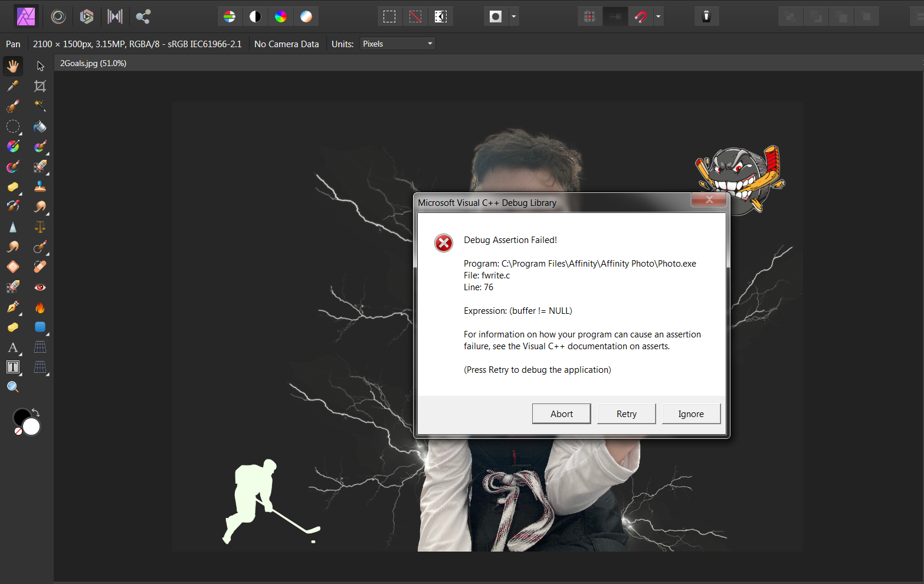Select the Move tool arrow
The width and height of the screenshot is (924, 584).
coord(40,66)
